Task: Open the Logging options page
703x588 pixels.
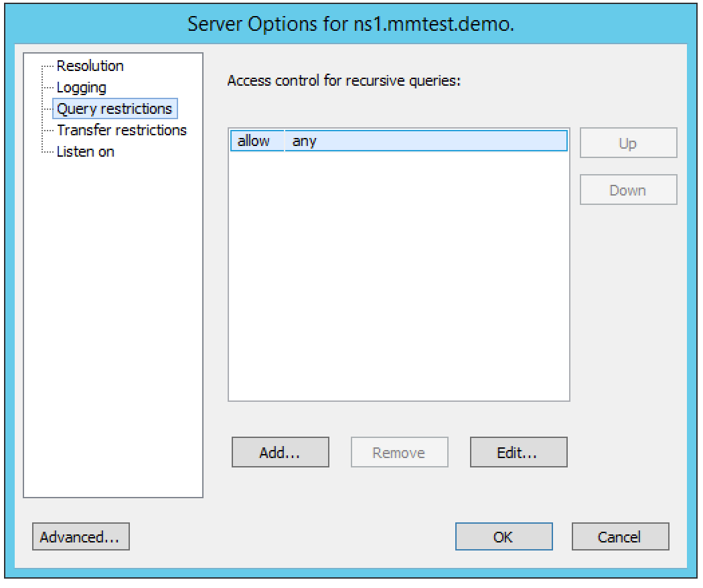Action: pyautogui.click(x=81, y=88)
